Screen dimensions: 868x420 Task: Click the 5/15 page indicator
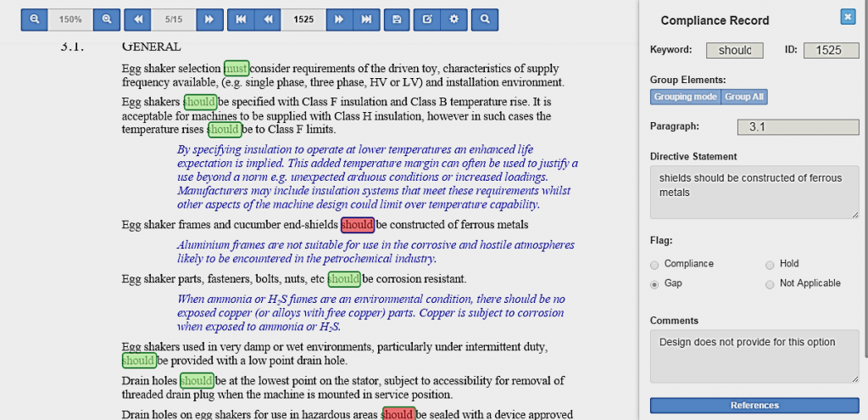click(x=174, y=20)
